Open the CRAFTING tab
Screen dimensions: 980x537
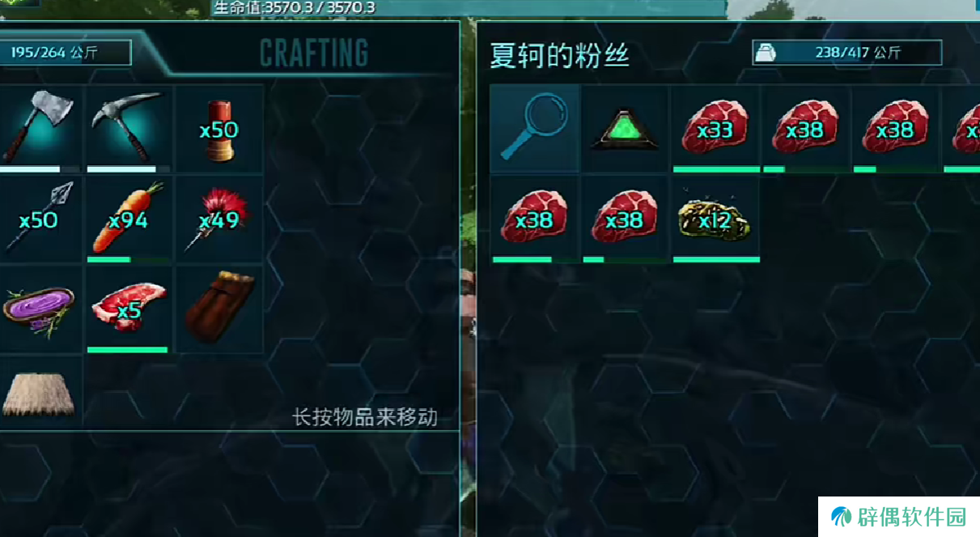(x=314, y=53)
